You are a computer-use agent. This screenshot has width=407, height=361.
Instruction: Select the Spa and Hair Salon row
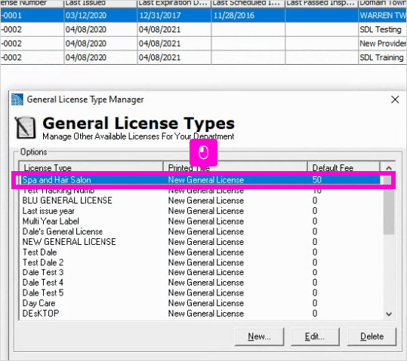coord(200,180)
